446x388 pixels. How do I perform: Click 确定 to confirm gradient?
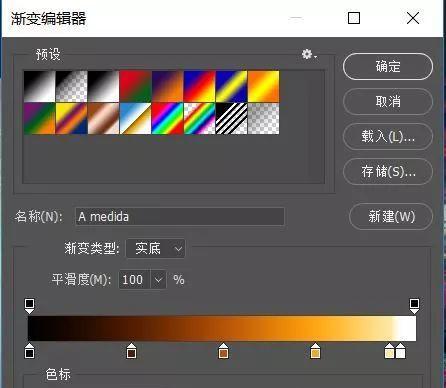[388, 66]
